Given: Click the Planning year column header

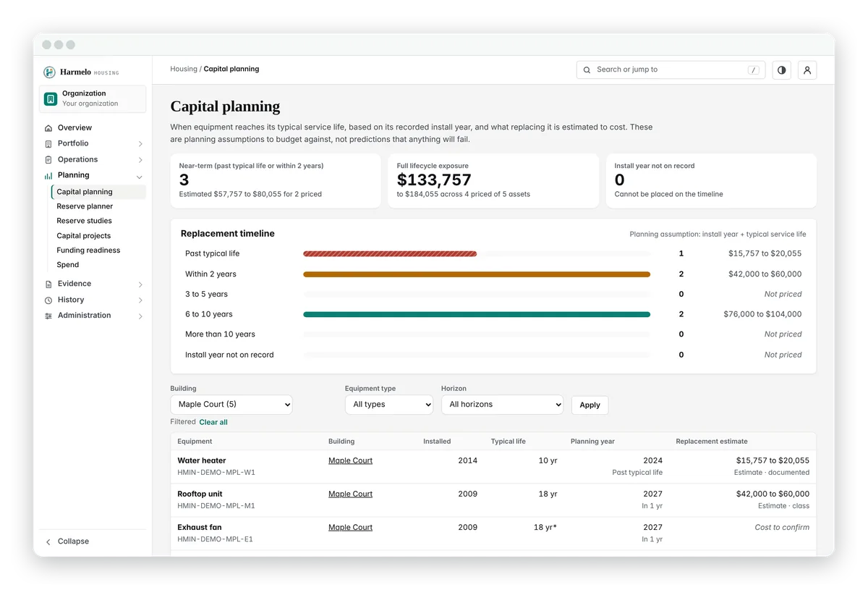Looking at the screenshot, I should point(592,442).
